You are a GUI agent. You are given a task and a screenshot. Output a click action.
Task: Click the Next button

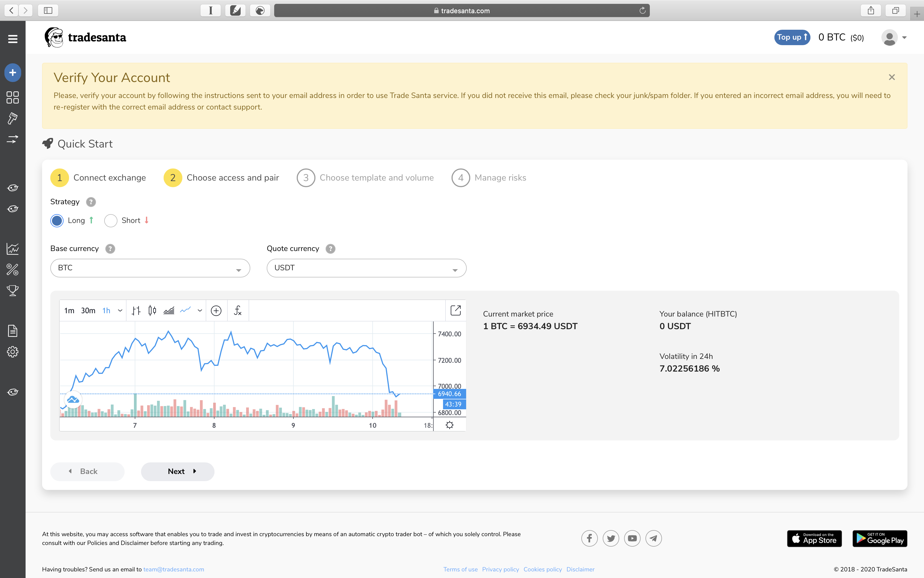pos(178,471)
